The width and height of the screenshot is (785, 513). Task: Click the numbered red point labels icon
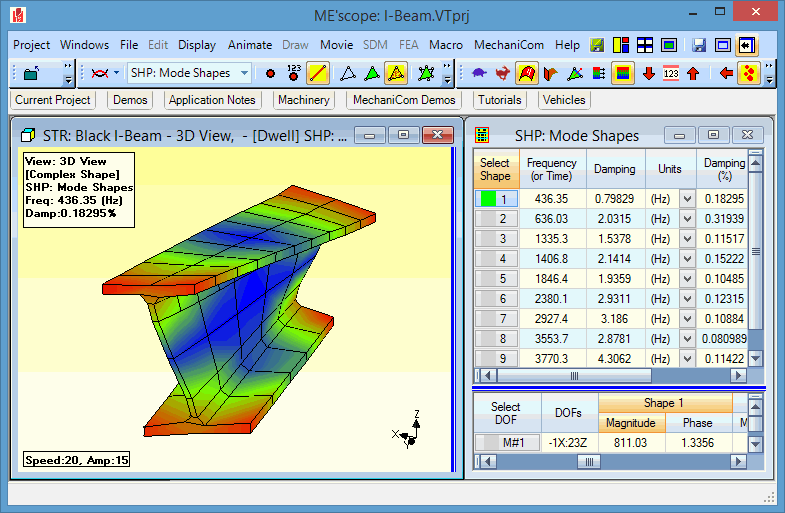(x=294, y=73)
